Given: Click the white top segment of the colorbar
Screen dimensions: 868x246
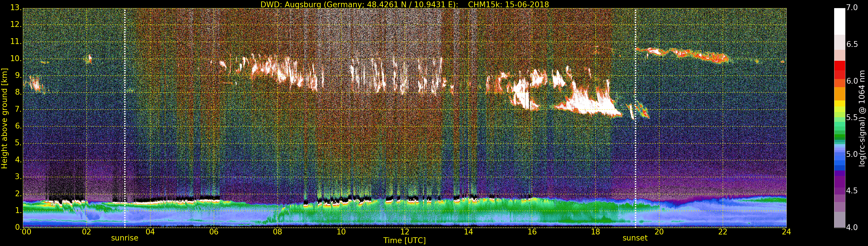Looking at the screenshot, I should coord(839,22).
